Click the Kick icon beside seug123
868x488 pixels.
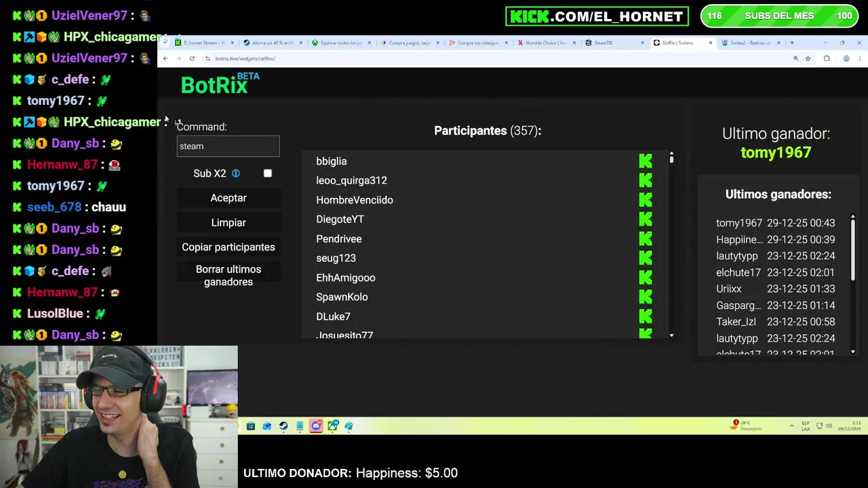(646, 258)
